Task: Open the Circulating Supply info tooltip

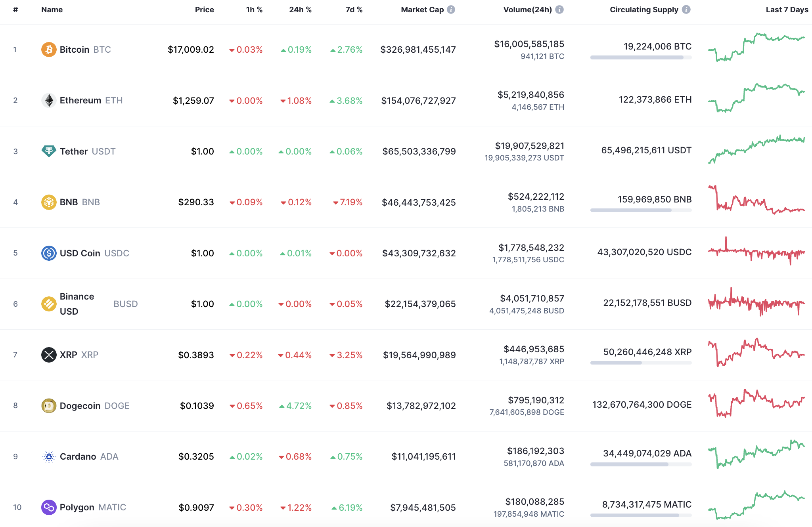Action: pos(687,10)
